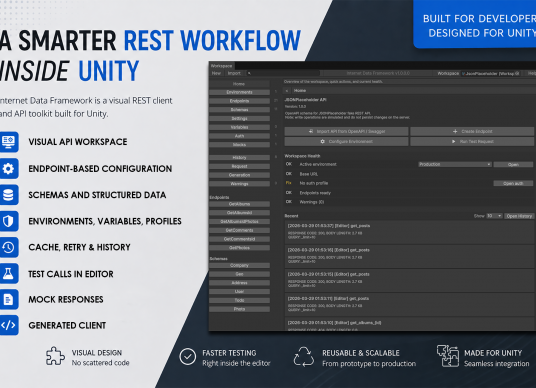Click the puzzle piece Visual Design icon
This screenshot has height=388, width=536.
pos(55,356)
